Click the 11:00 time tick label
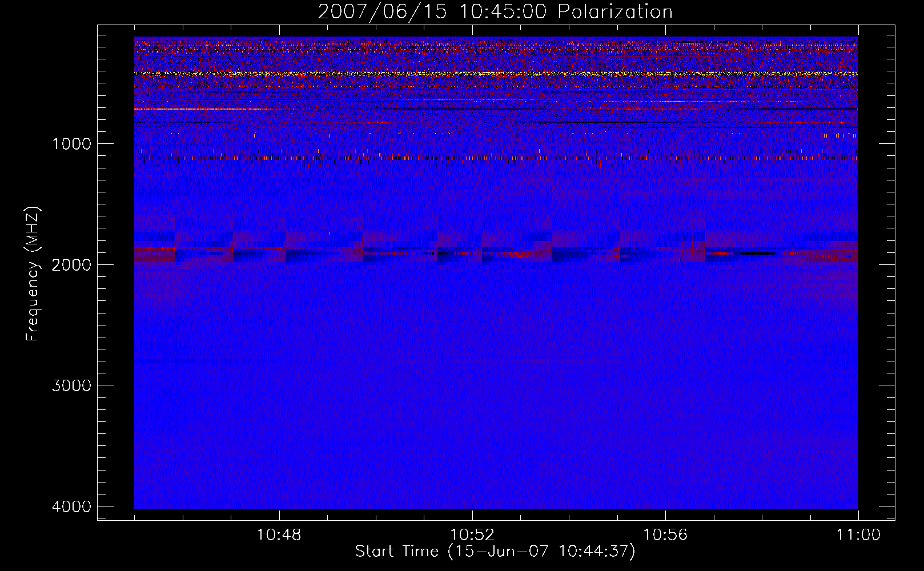924x571 pixels. (x=858, y=535)
